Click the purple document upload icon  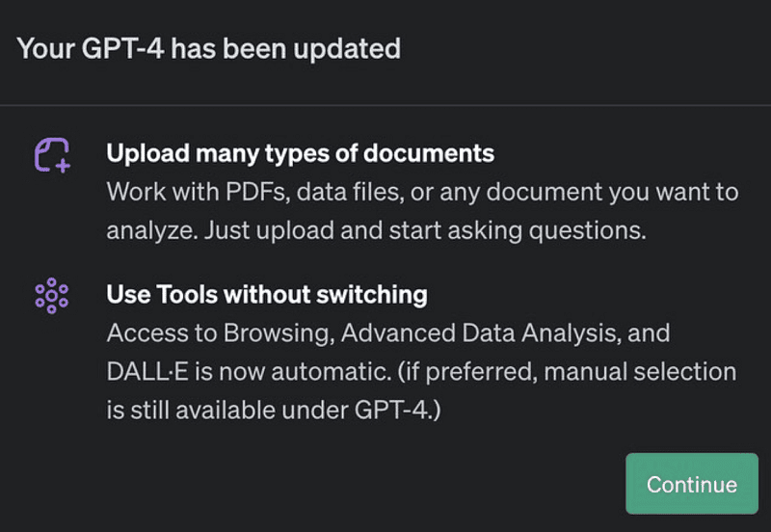[52, 155]
